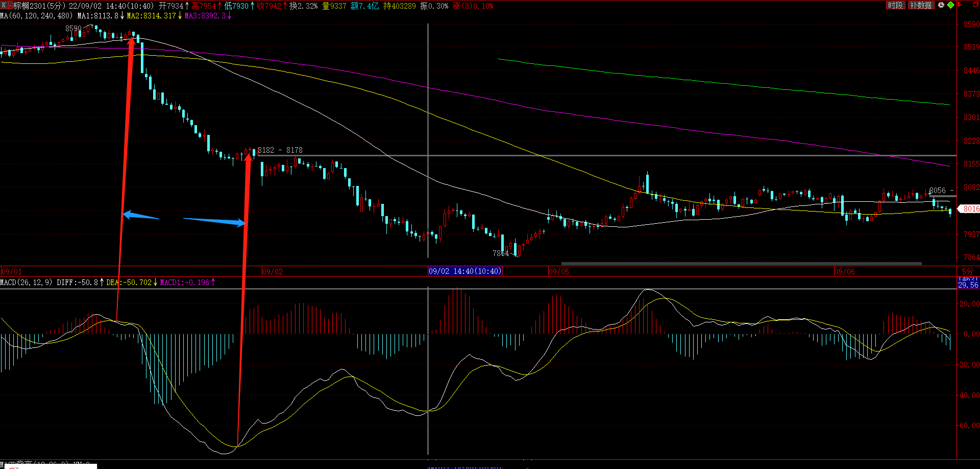Click the 换2.32% turnover value
Screen dimensions: 980x469
tap(303, 6)
